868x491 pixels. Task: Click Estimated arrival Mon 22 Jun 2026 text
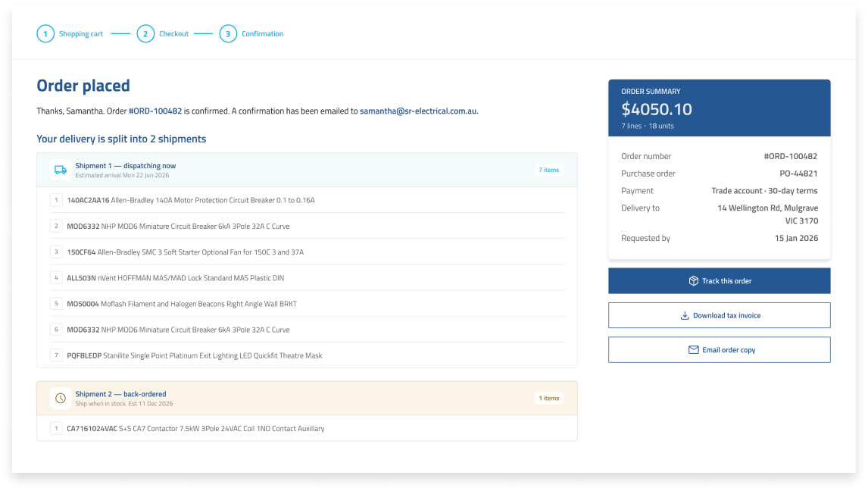tap(123, 176)
